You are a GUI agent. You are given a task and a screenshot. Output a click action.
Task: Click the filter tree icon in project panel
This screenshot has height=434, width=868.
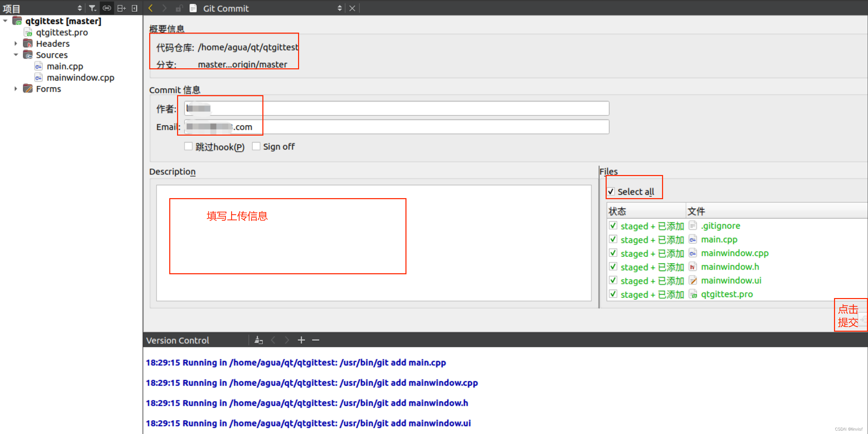coord(92,8)
